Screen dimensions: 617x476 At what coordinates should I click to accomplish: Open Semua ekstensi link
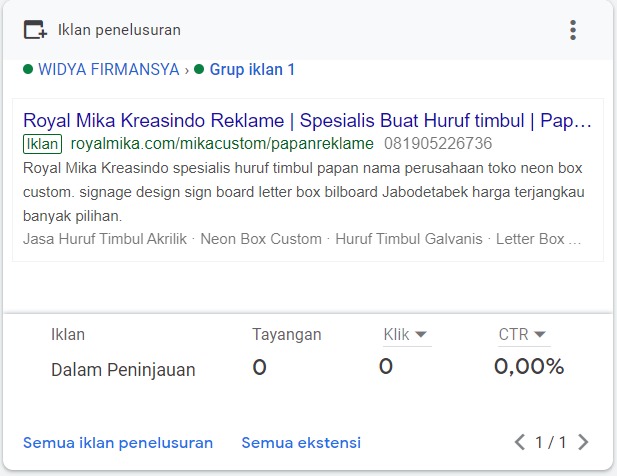tap(301, 443)
